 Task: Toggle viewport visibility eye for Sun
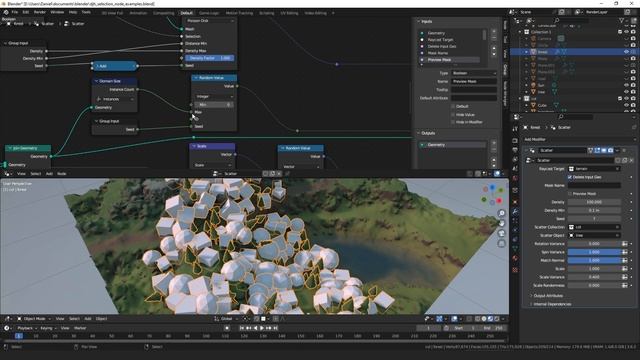[626, 85]
